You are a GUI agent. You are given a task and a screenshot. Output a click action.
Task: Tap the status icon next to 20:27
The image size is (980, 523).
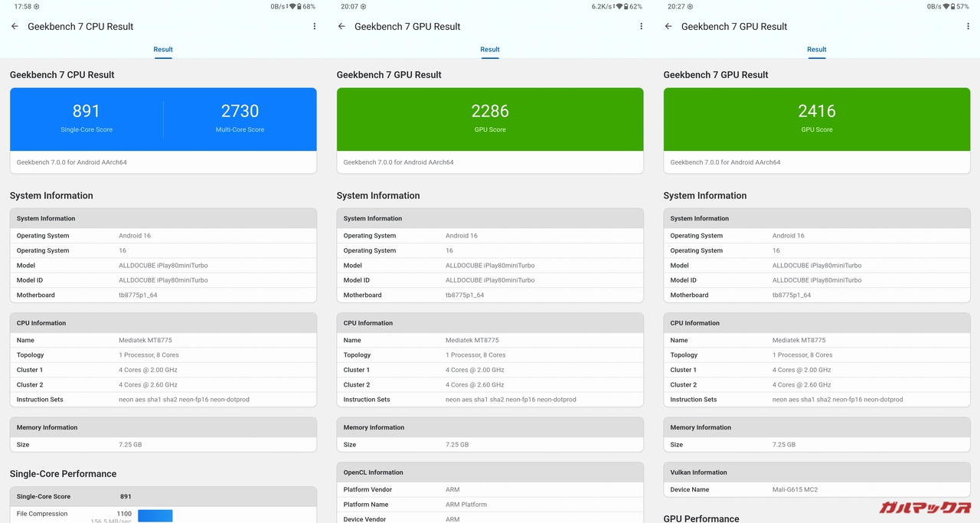pyautogui.click(x=690, y=6)
